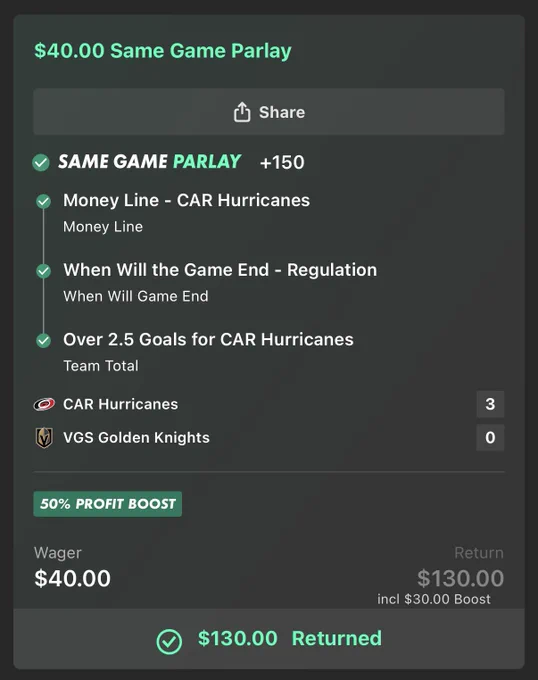Screen dimensions: 538x680
Task: Click the Golden Knights team logo
Action: [44, 438]
